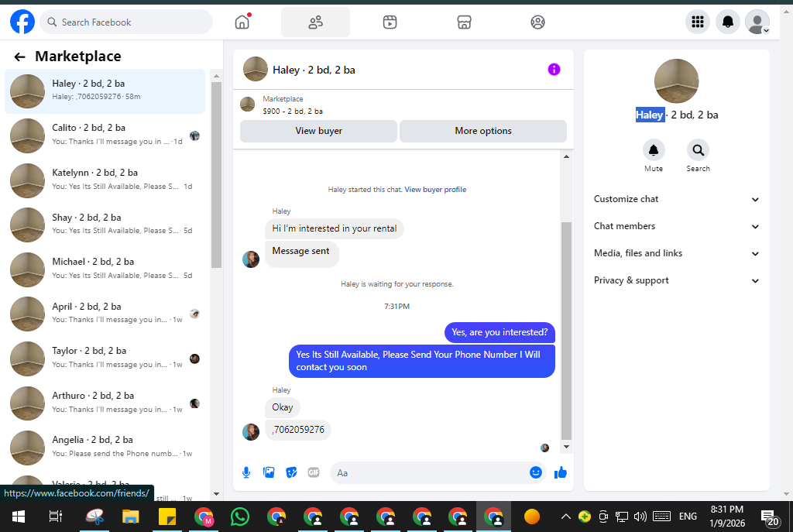Open the apps grid menu icon
The height and width of the screenshot is (532, 793).
point(698,22)
